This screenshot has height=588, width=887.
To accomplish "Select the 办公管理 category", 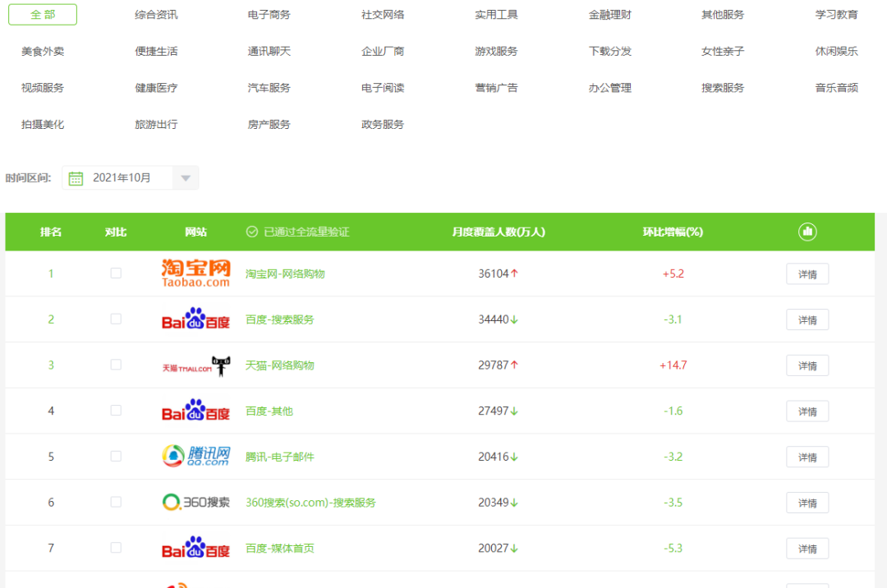I will pyautogui.click(x=609, y=88).
